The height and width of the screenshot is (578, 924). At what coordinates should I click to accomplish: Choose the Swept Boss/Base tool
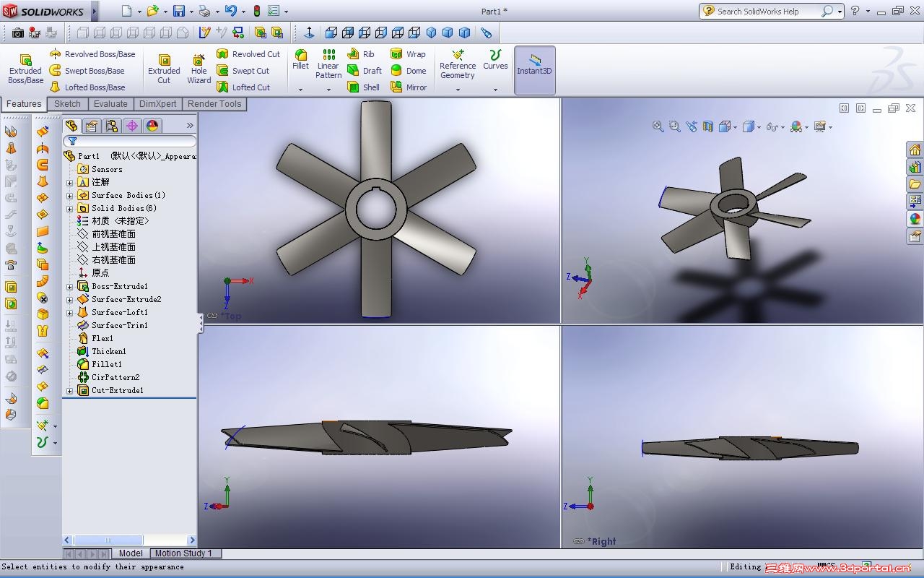click(87, 71)
